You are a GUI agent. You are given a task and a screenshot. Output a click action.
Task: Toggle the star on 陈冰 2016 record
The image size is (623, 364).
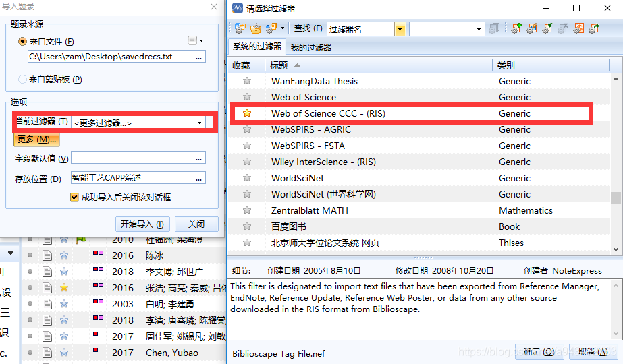(64, 255)
